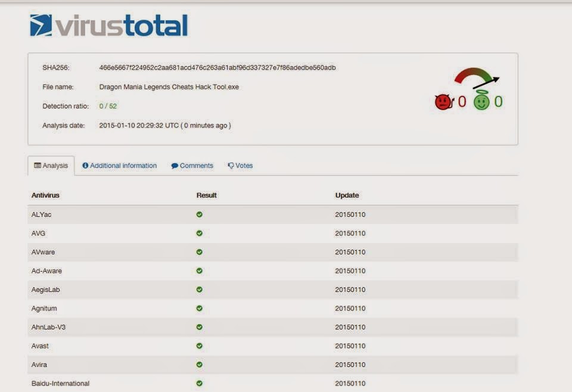Click the Analysis date field label

(x=64, y=126)
